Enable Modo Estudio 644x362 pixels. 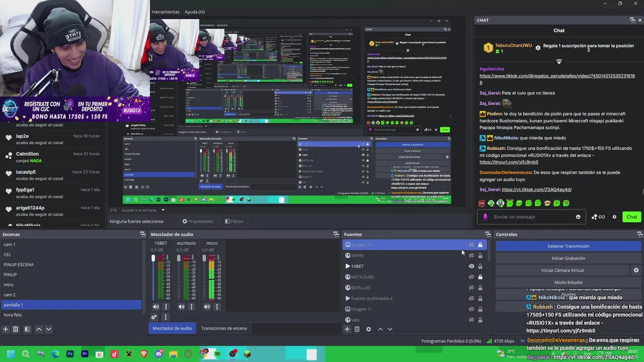click(x=568, y=283)
